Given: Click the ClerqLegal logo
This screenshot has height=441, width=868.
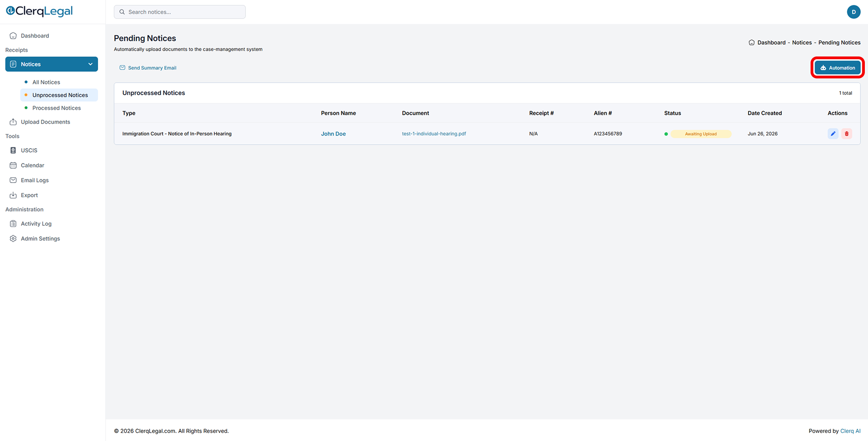Looking at the screenshot, I should pos(39,11).
